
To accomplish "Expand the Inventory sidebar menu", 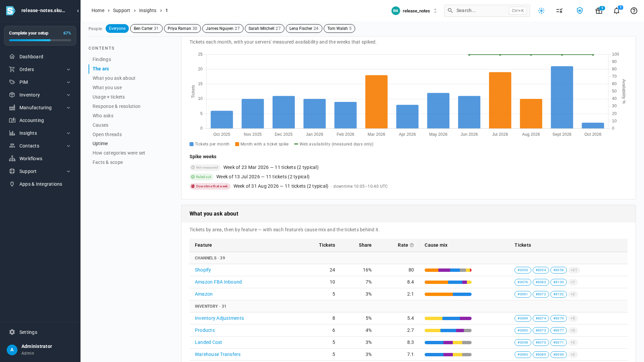I will (40, 95).
